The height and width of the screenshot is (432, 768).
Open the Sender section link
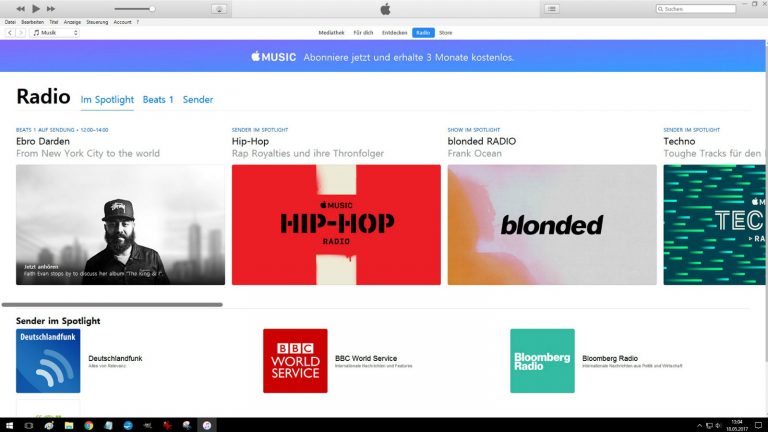tap(198, 99)
